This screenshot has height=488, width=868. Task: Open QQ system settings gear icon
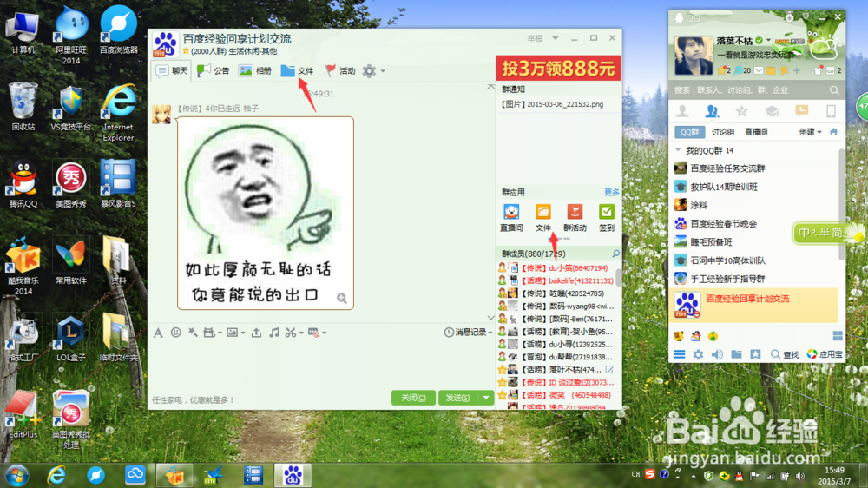tap(698, 354)
